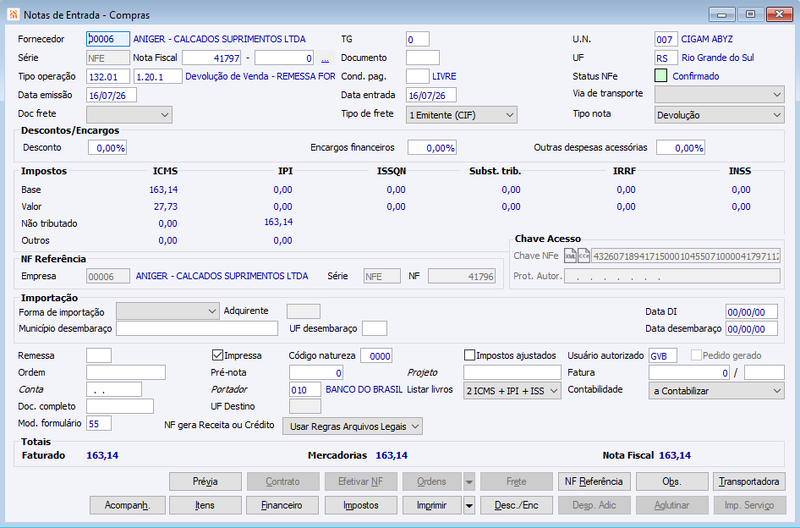The height and width of the screenshot is (528, 800).
Task: Click the app icon in title bar
Action: click(13, 15)
